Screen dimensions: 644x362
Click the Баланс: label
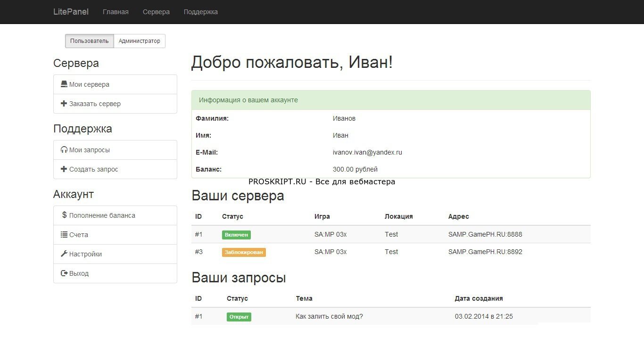208,169
